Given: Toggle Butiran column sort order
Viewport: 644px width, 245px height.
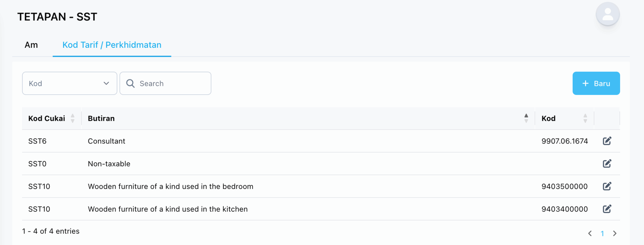Looking at the screenshot, I should pos(526,118).
